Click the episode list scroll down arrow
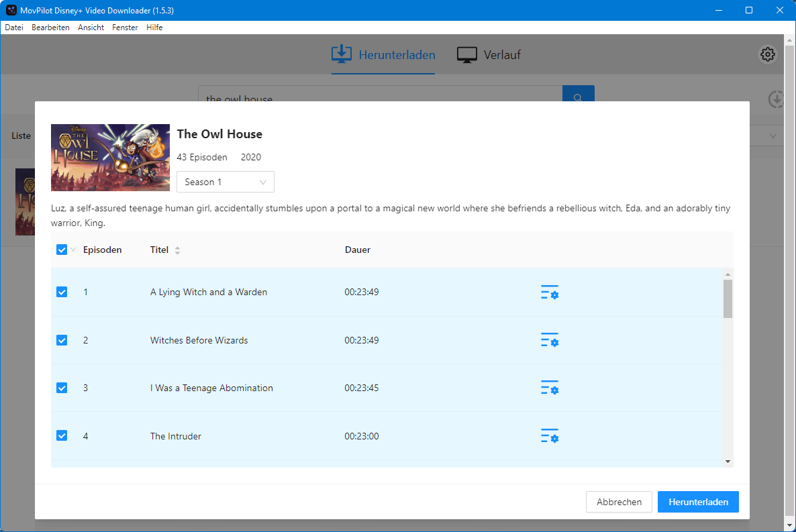The width and height of the screenshot is (796, 532). pyautogui.click(x=728, y=462)
